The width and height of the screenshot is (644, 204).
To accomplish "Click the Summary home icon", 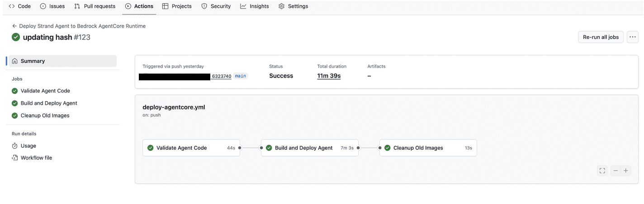I will click(15, 61).
